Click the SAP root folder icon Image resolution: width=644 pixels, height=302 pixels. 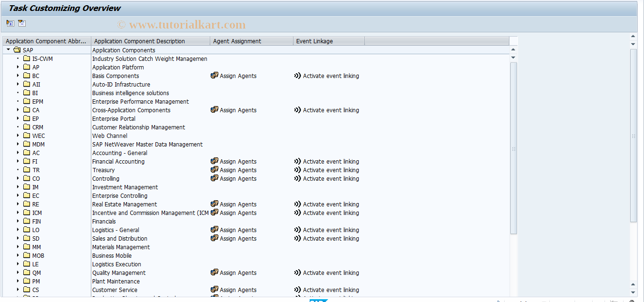click(x=17, y=50)
